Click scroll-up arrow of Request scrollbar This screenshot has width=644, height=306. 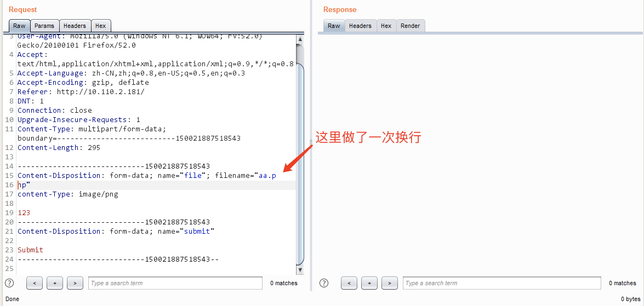[x=300, y=39]
